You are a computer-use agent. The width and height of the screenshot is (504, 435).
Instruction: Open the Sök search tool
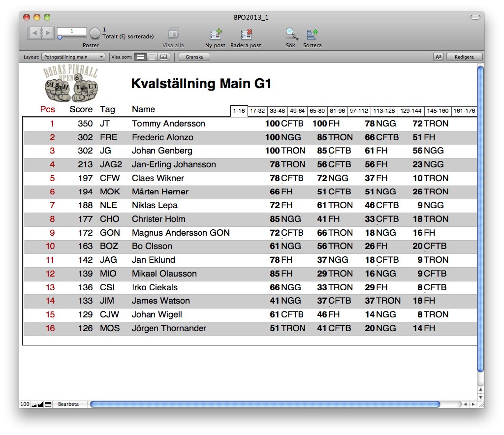click(291, 34)
